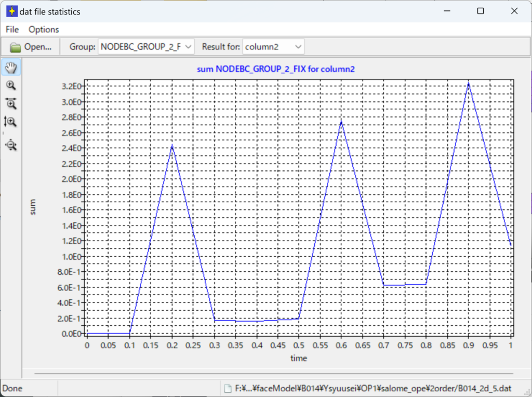
Task: Click the auto-fit zoom reset icon
Action: [11, 145]
